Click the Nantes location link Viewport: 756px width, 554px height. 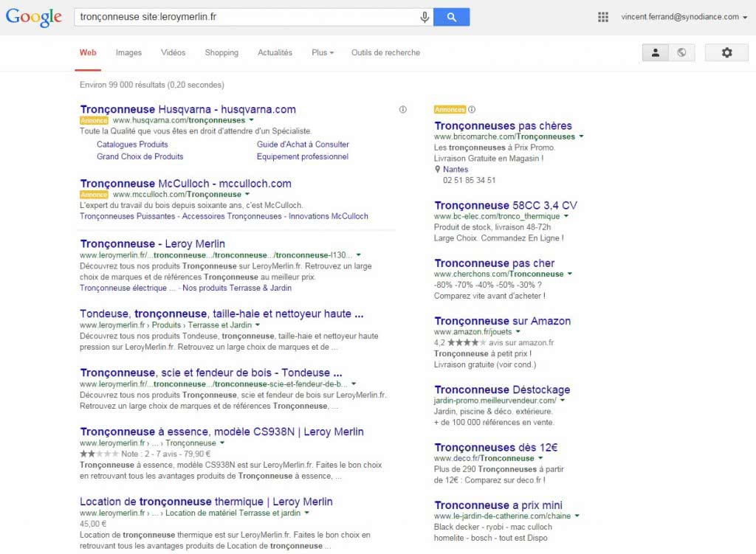tap(456, 169)
